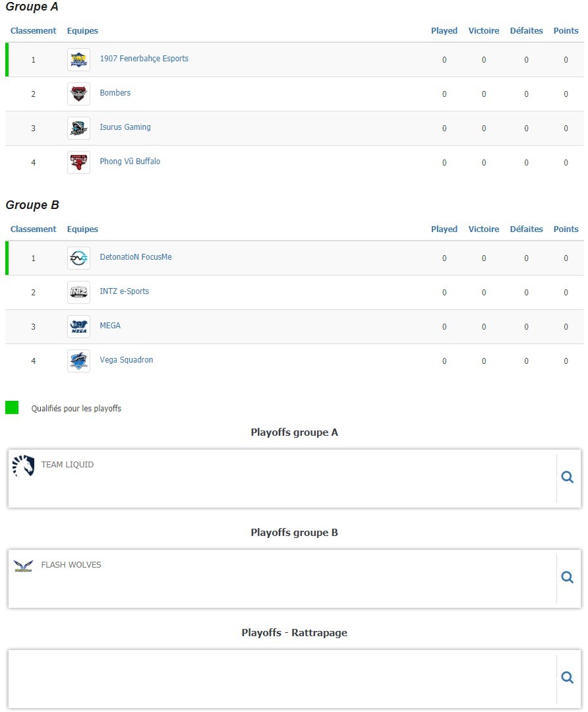Sort Groupe B by Victoire column
The height and width of the screenshot is (712, 588).
(x=484, y=229)
